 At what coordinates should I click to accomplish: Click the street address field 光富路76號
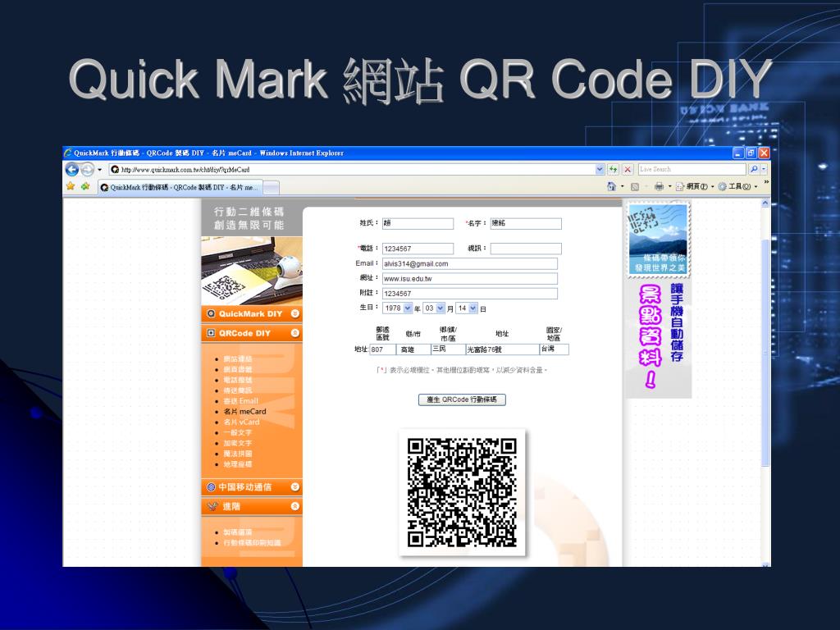[503, 349]
